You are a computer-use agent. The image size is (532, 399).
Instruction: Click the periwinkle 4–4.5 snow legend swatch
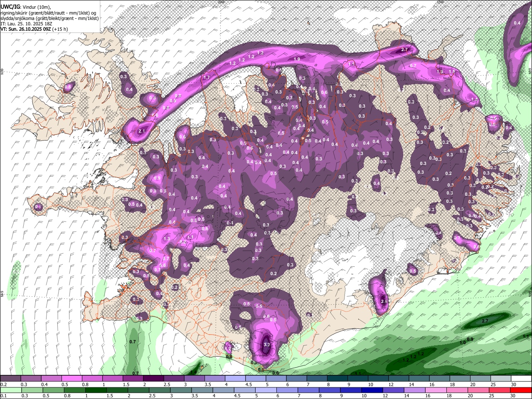pos(235,379)
